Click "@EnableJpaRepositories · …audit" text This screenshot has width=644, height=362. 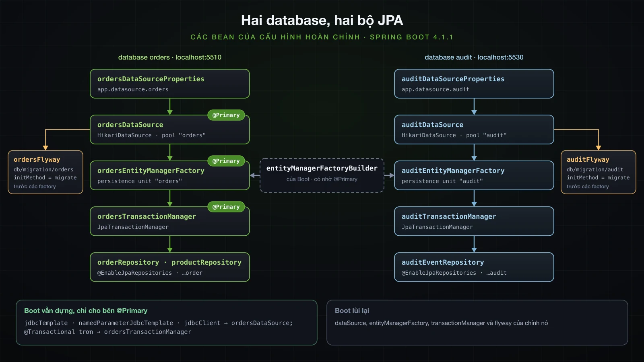tap(454, 273)
